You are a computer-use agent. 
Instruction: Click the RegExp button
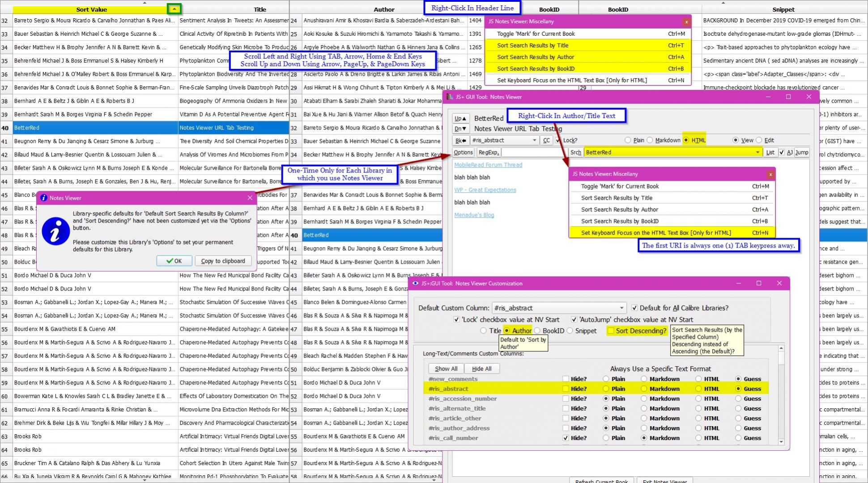pyautogui.click(x=489, y=153)
